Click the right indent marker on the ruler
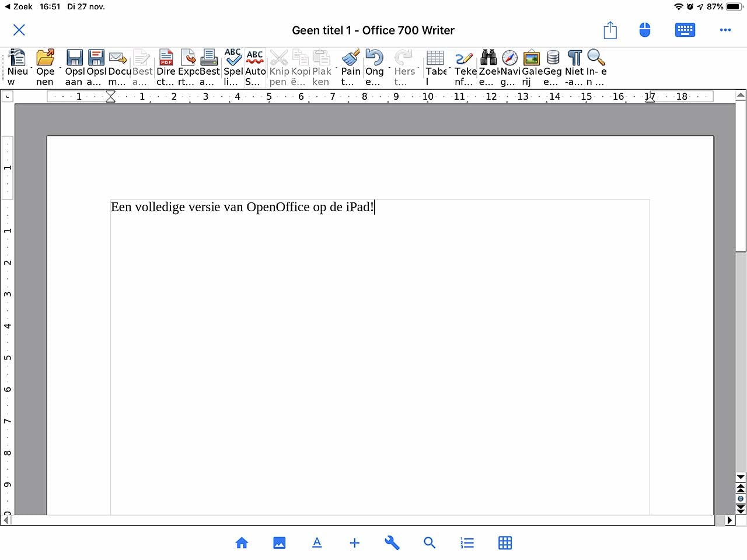 650,98
